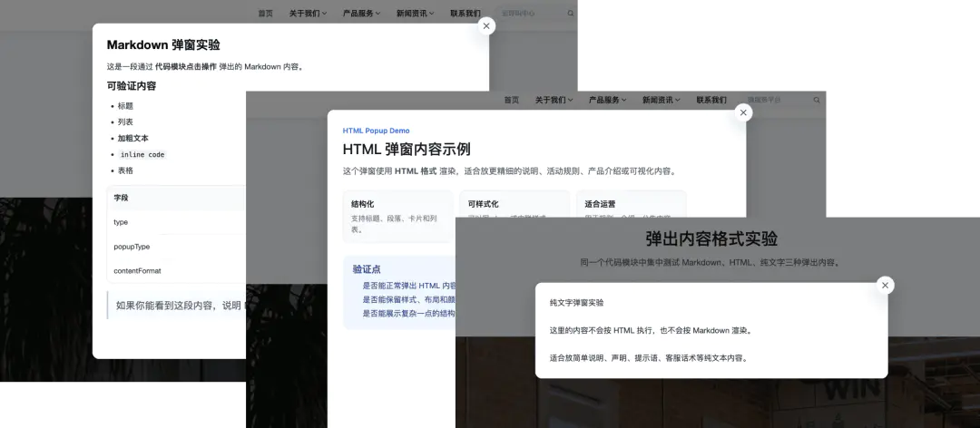This screenshot has width=980, height=428.
Task: Click 是否能正常弹出 HTML 内容 line
Action: point(409,286)
